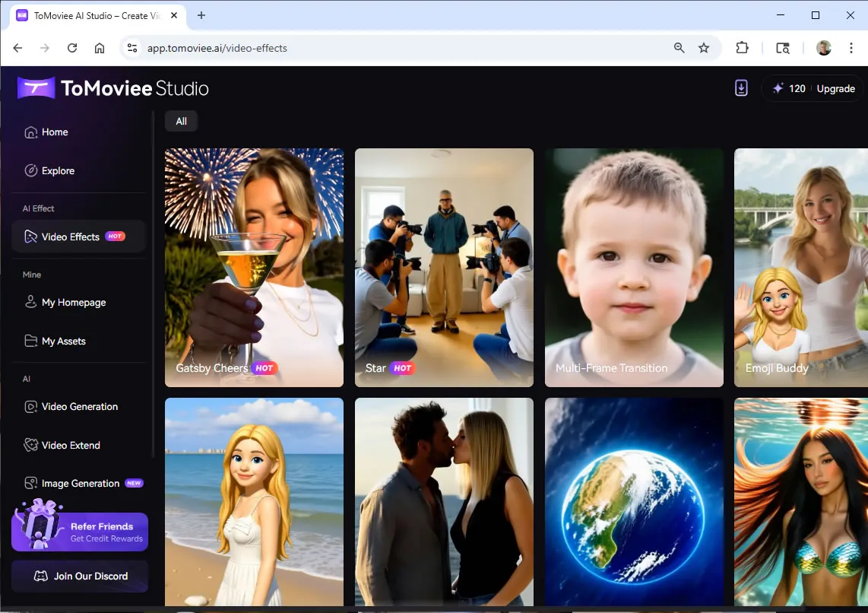Click the My Homepage person icon

coord(30,302)
